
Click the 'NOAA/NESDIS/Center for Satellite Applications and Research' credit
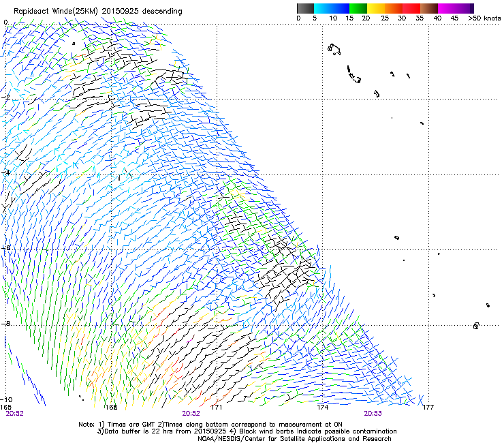point(294,439)
